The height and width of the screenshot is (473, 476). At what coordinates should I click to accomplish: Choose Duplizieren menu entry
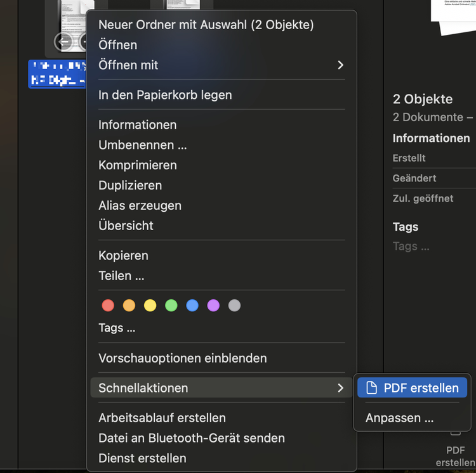pos(221,185)
